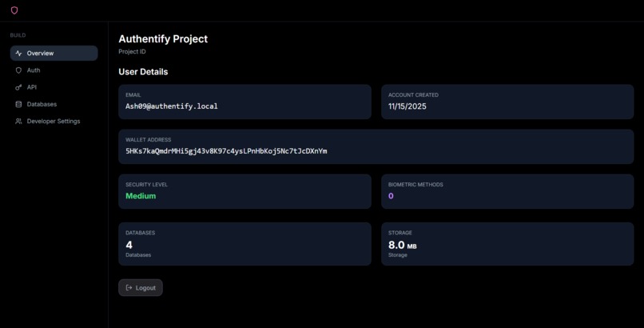Click the Logout arrow icon
This screenshot has height=328, width=644.
[x=129, y=288]
